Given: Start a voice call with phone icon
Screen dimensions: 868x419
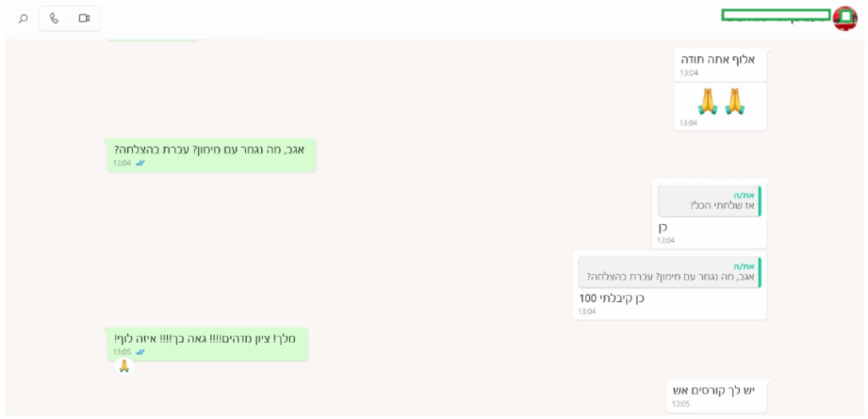Looking at the screenshot, I should (54, 19).
